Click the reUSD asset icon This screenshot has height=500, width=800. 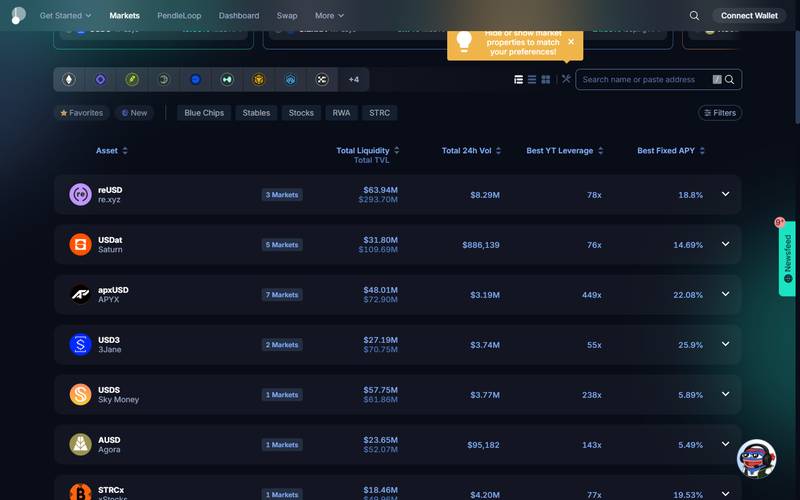pos(80,194)
